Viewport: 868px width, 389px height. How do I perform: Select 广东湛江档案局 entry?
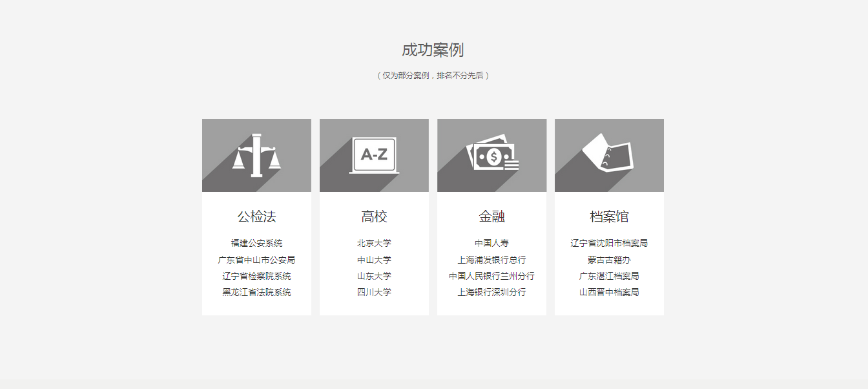click(609, 276)
